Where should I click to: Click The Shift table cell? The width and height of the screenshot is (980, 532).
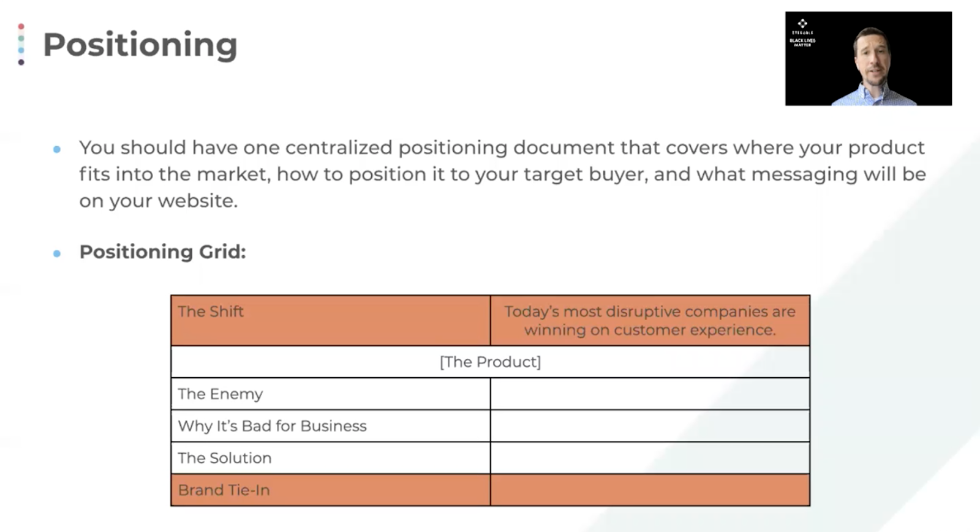point(331,320)
